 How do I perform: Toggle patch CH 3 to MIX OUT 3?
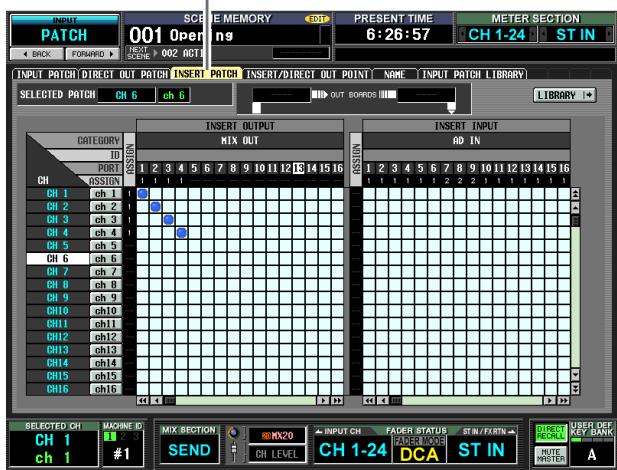click(x=168, y=220)
